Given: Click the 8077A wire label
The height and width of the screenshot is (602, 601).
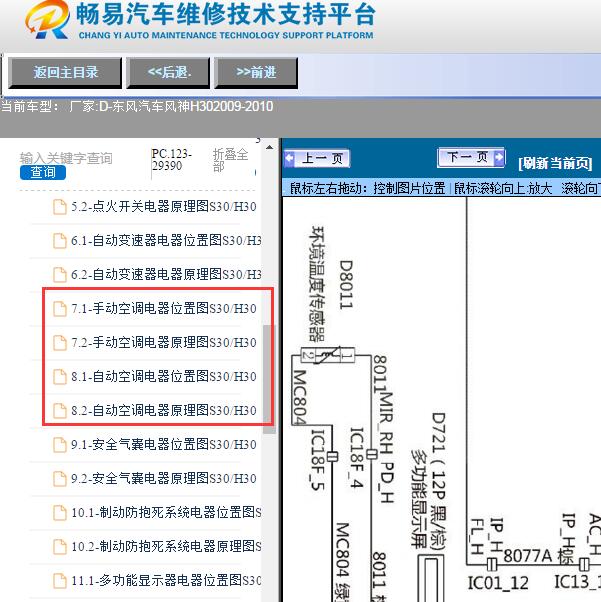Looking at the screenshot, I should coord(528,555).
